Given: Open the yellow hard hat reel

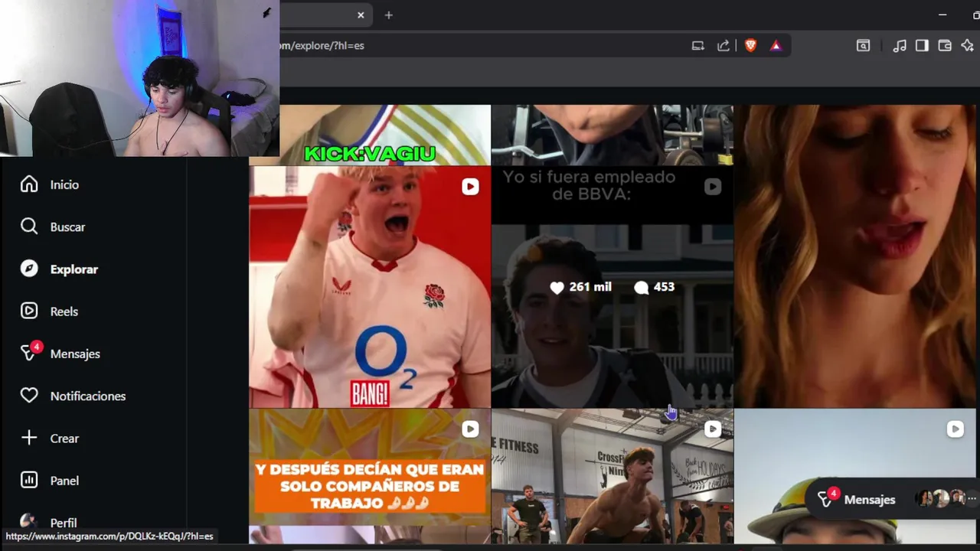Looking at the screenshot, I should [x=855, y=476].
